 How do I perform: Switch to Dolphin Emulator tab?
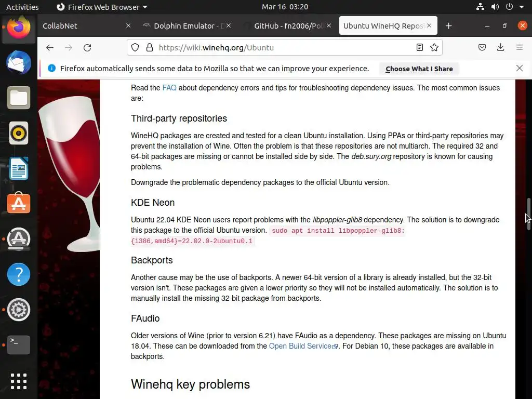188,26
